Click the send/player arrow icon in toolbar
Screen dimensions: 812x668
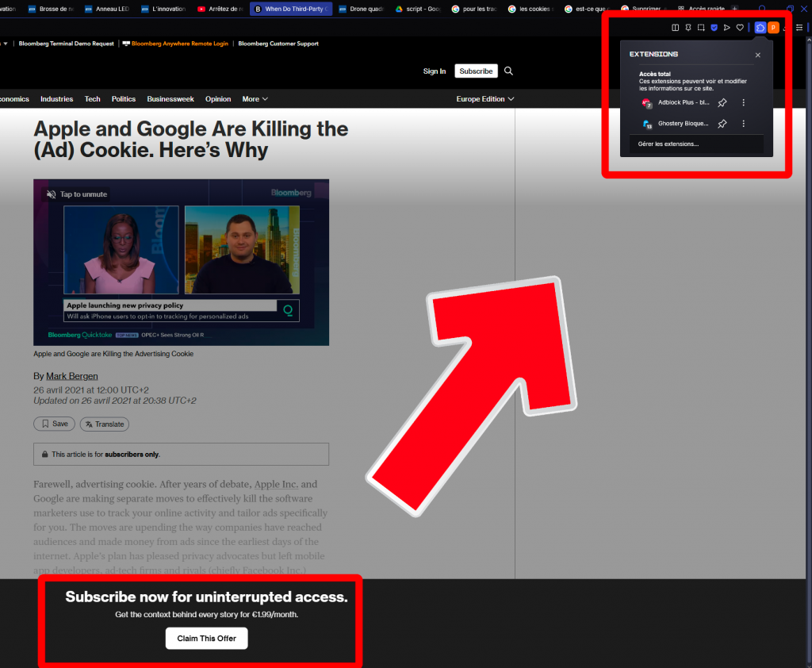(727, 28)
